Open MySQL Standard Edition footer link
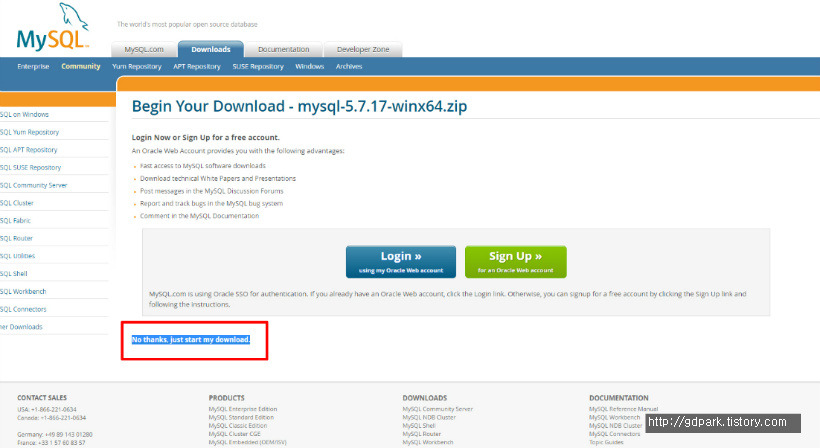 (x=241, y=418)
